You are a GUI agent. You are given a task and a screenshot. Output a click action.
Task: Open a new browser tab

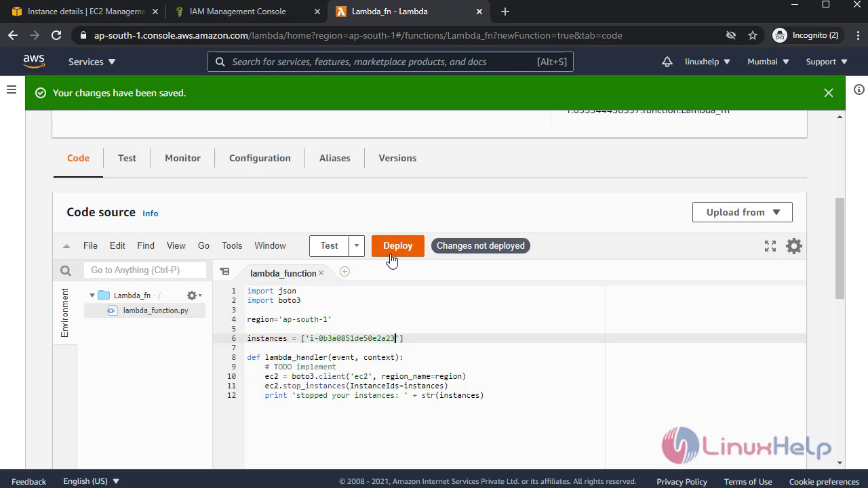pyautogui.click(x=505, y=12)
